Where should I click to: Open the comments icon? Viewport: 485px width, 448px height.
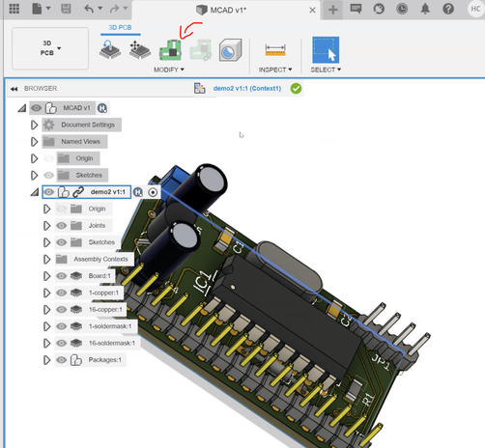pyautogui.click(x=356, y=9)
